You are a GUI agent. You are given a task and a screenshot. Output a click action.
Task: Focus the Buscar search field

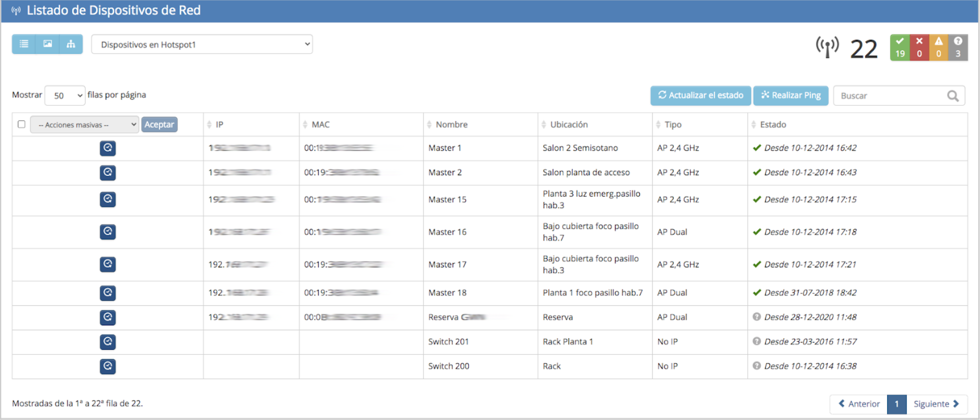(890, 96)
